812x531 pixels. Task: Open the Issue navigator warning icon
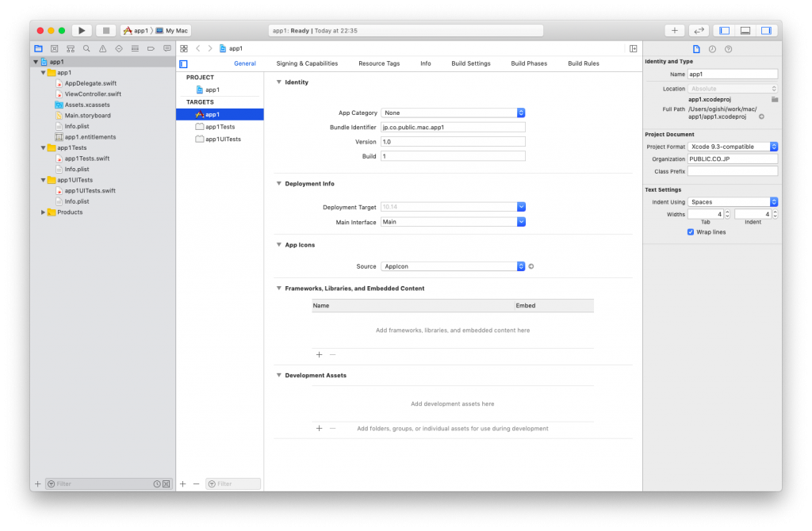[102, 48]
